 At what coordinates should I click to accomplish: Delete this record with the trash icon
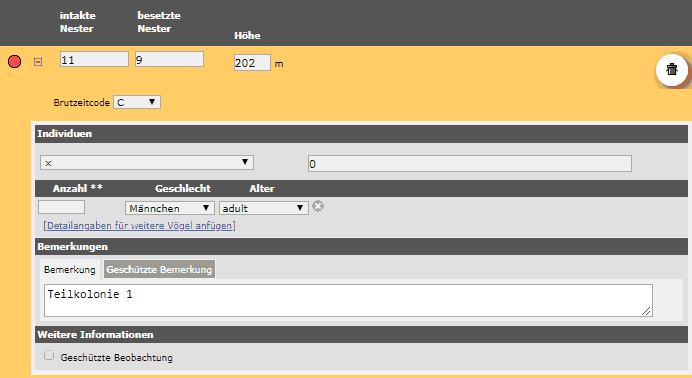(x=672, y=69)
